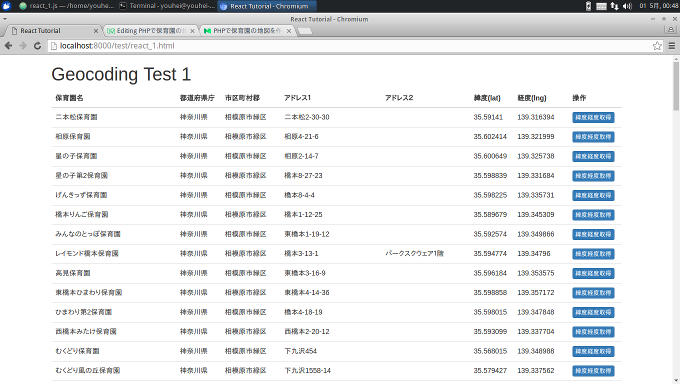Select latitude value 35.568015
This screenshot has width=680, height=384.
coord(490,351)
